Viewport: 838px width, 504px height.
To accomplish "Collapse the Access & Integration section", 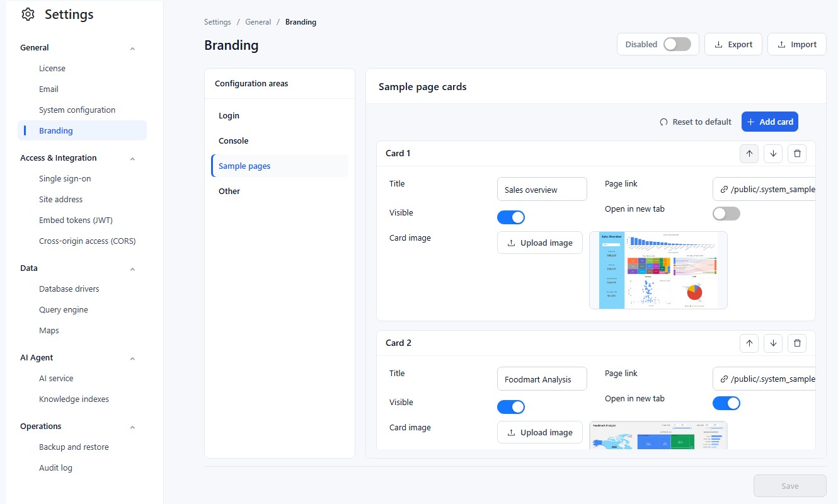I will click(x=132, y=158).
